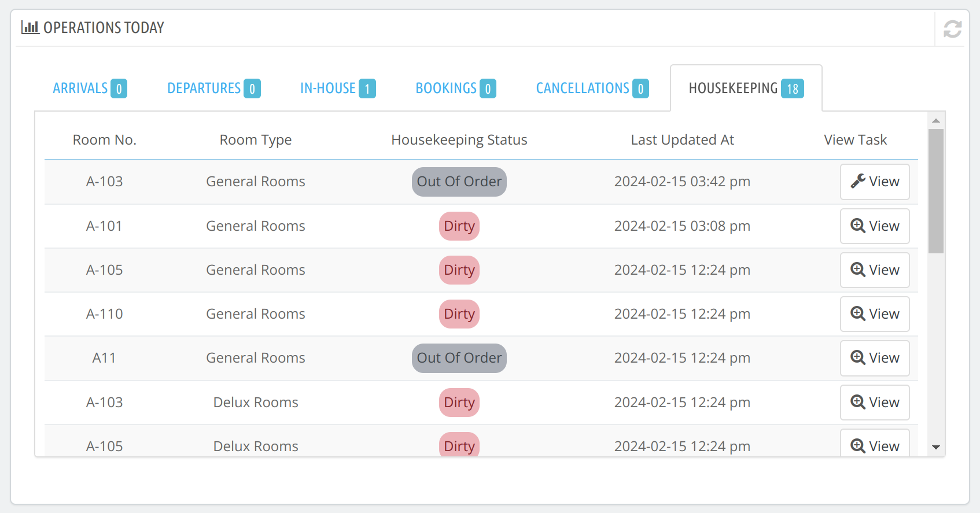Screen dimensions: 980x513
Task: Click the bar chart icon beside Operations Today
Action: (30, 27)
